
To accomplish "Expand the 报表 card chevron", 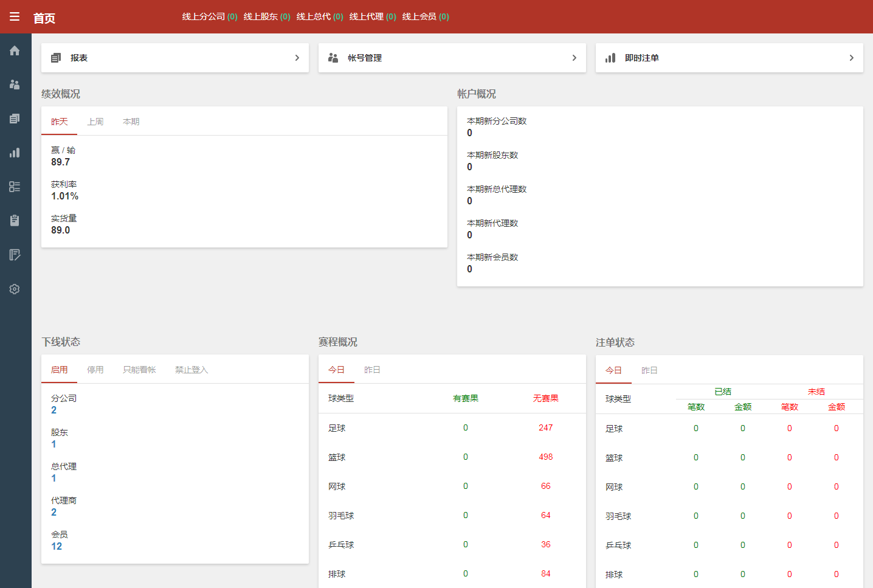I will click(297, 58).
